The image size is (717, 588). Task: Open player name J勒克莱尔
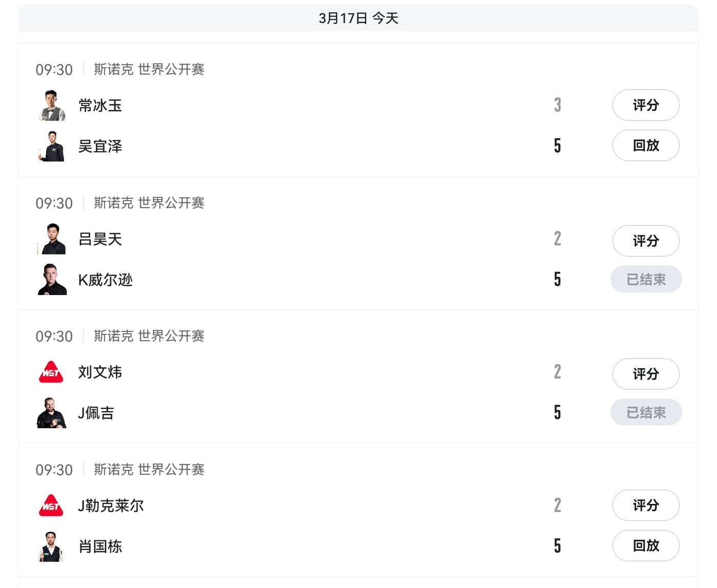click(x=111, y=506)
